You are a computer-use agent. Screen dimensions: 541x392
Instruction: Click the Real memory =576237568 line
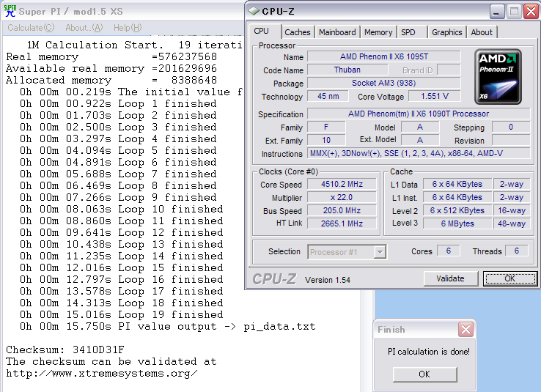click(x=111, y=56)
